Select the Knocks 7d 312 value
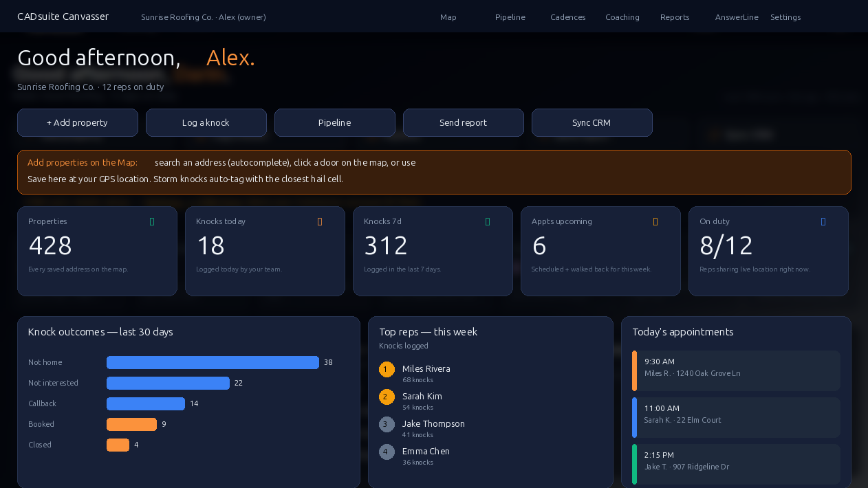The height and width of the screenshot is (488, 868). (386, 245)
